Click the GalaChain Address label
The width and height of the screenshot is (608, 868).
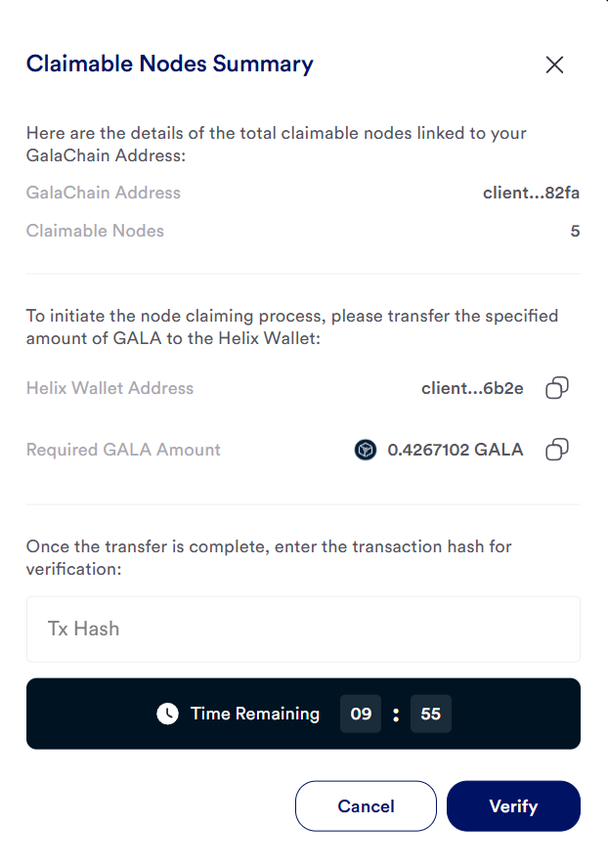(104, 193)
